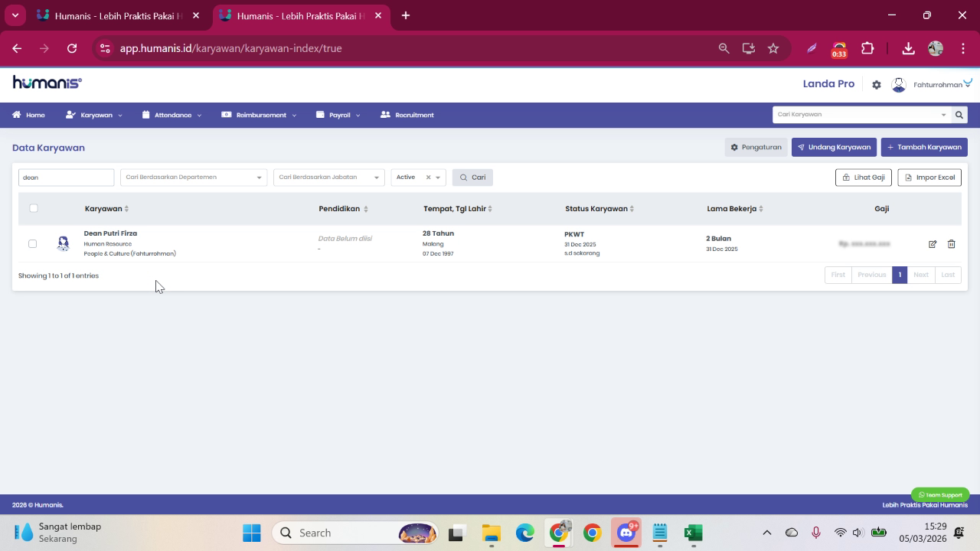
Task: Open the timer extension showing 0:33
Action: (839, 49)
